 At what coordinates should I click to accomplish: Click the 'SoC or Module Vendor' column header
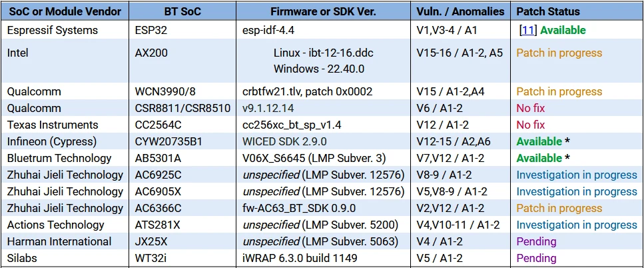pyautogui.click(x=65, y=11)
